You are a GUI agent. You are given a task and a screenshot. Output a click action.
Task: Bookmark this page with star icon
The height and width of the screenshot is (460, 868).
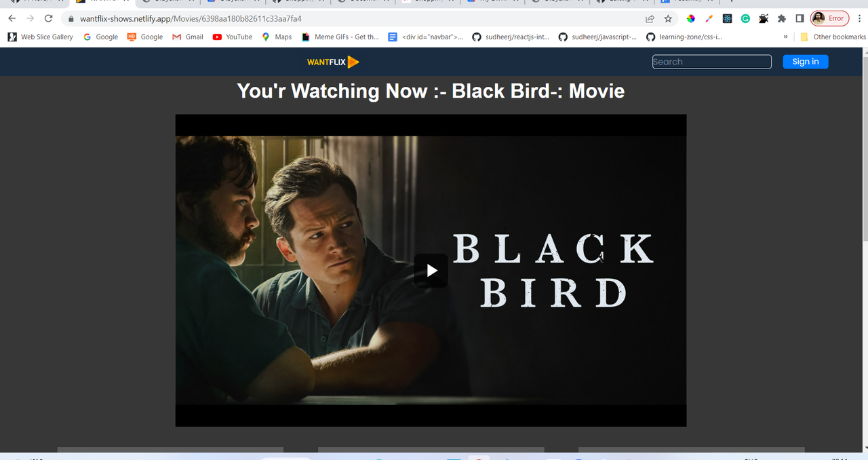(x=668, y=18)
